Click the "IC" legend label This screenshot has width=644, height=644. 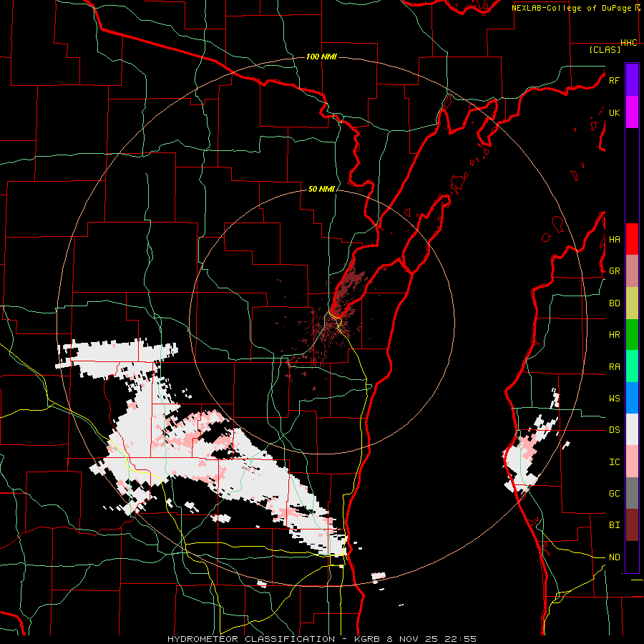tap(614, 462)
